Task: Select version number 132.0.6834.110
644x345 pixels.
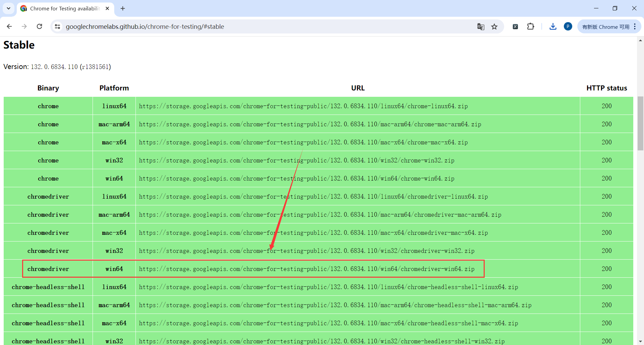Action: coord(54,67)
